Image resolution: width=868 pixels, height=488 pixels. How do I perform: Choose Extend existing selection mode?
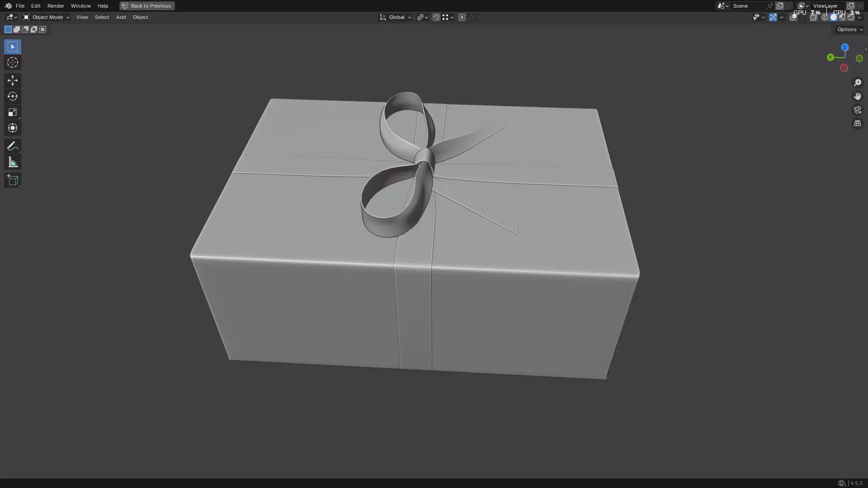pos(17,29)
